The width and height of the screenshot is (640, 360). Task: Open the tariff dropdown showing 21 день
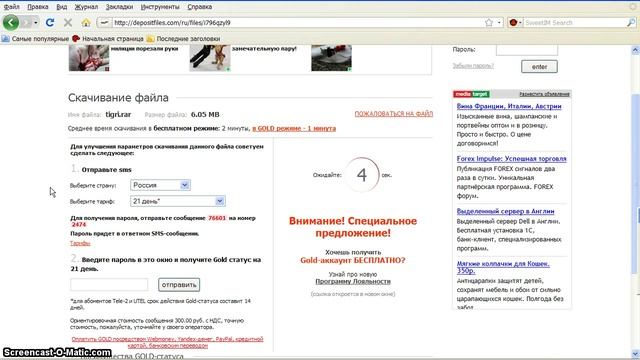178,201
